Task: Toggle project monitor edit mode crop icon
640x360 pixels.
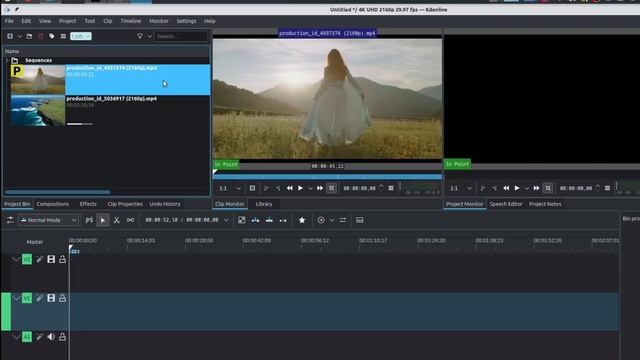Action: pyautogui.click(x=548, y=188)
